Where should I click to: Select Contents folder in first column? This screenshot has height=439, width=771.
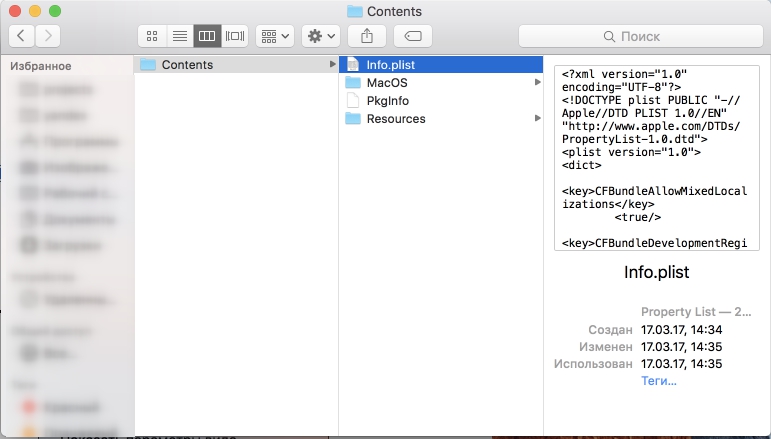click(187, 65)
